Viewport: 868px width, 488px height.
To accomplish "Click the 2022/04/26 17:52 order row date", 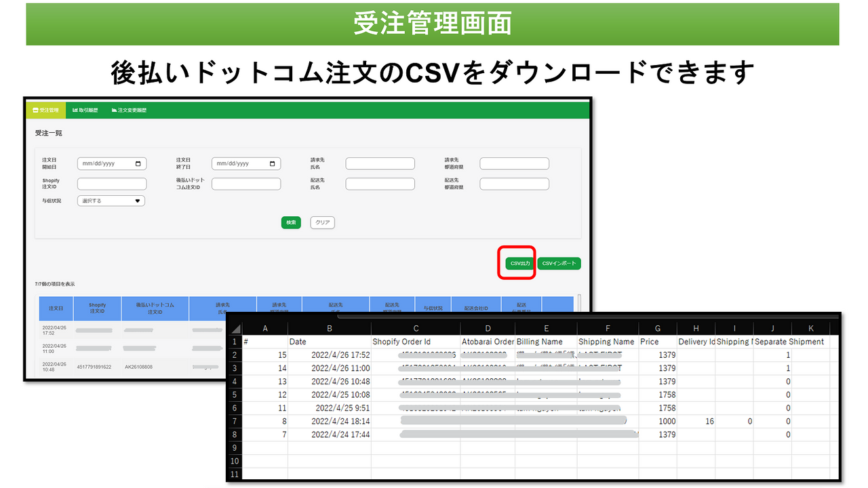I will (x=54, y=330).
